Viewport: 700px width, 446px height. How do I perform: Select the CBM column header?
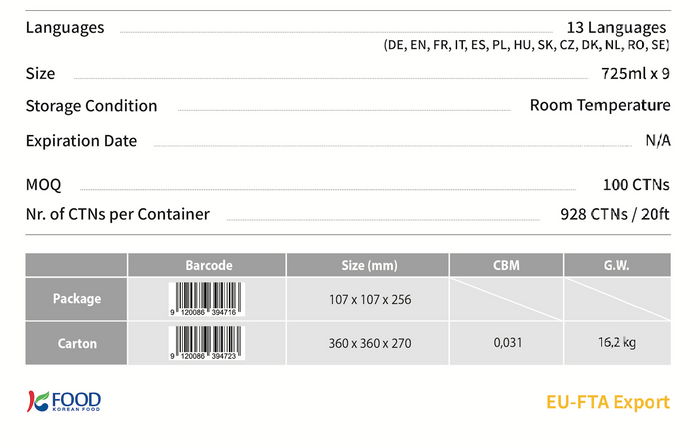506,265
